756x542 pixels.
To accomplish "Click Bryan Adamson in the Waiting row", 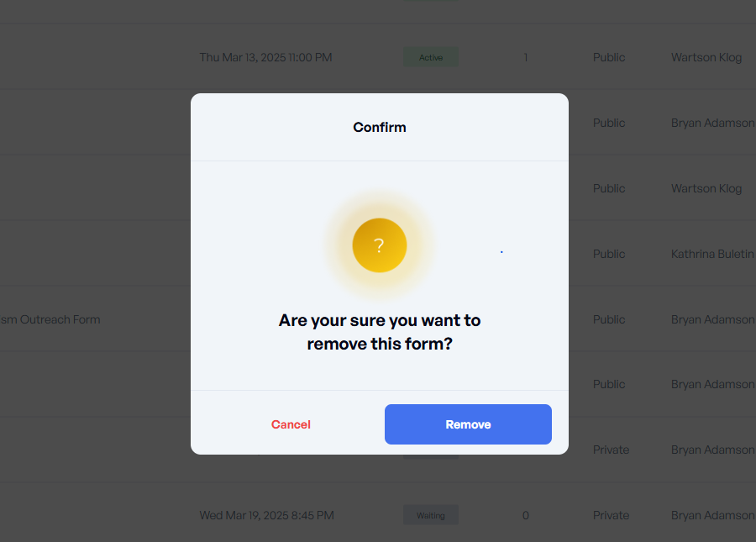I will point(712,515).
